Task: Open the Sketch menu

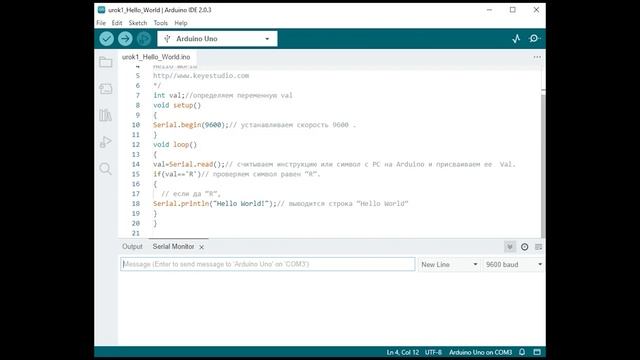Action: click(x=138, y=23)
